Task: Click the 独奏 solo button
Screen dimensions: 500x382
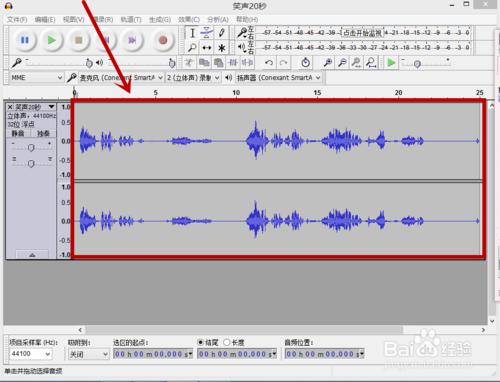Action: click(x=44, y=134)
